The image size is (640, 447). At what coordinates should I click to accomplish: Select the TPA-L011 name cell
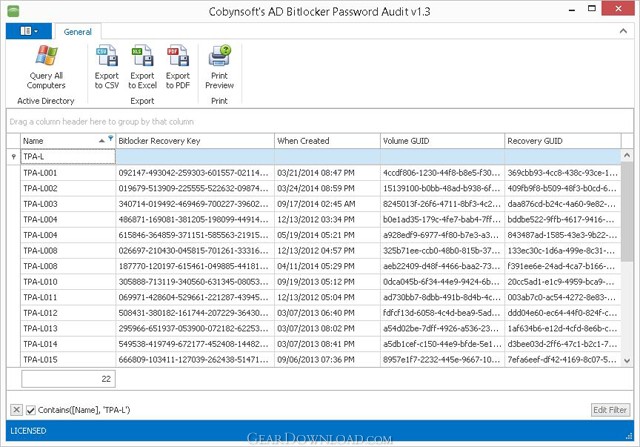point(68,297)
